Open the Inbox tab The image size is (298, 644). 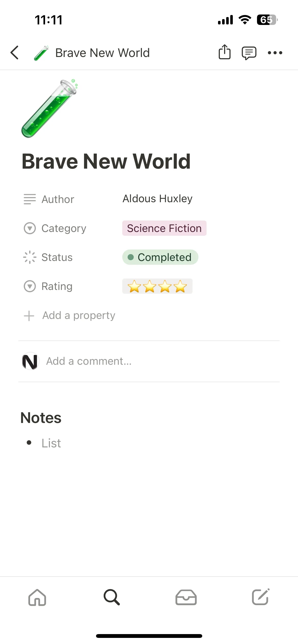(x=186, y=597)
